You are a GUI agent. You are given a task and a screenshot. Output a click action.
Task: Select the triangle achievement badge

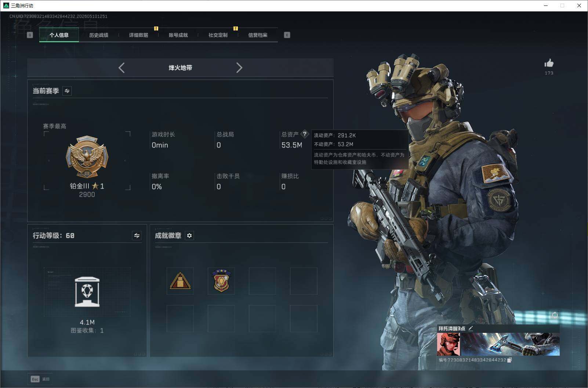coord(180,281)
